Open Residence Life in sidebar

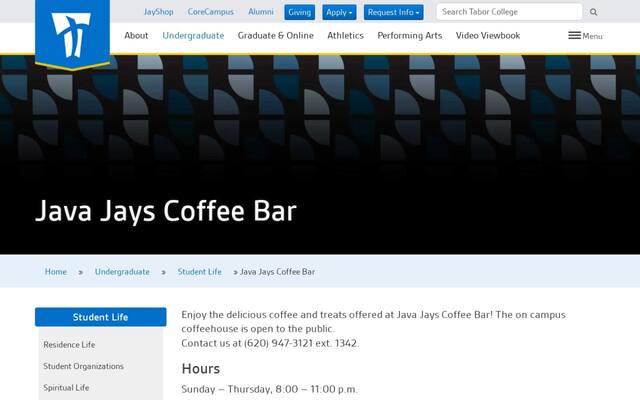(x=69, y=344)
